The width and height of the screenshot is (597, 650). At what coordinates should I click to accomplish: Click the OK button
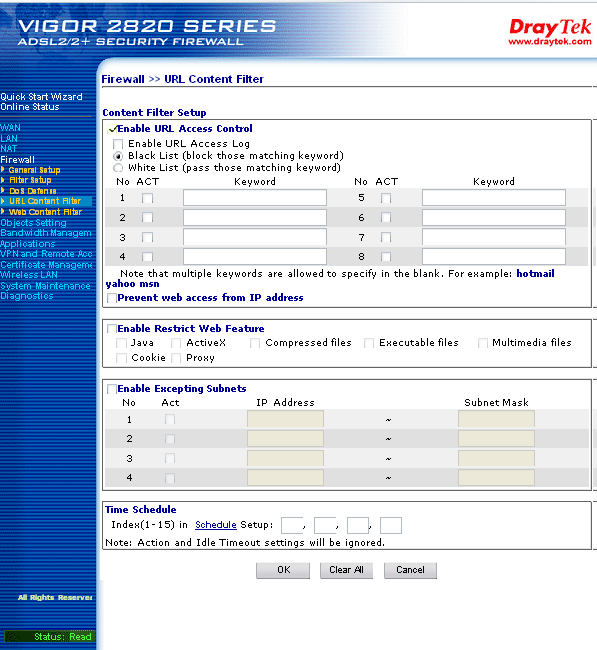(283, 570)
